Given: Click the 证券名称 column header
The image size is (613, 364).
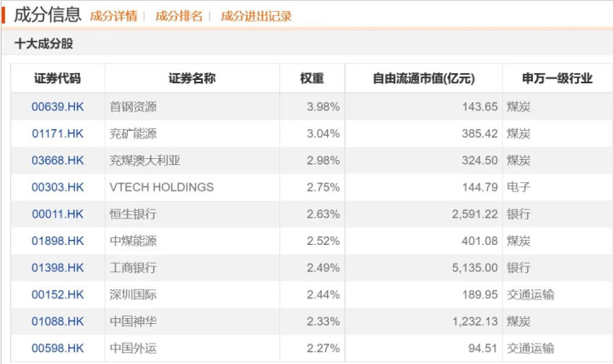Looking at the screenshot, I should [x=192, y=79].
